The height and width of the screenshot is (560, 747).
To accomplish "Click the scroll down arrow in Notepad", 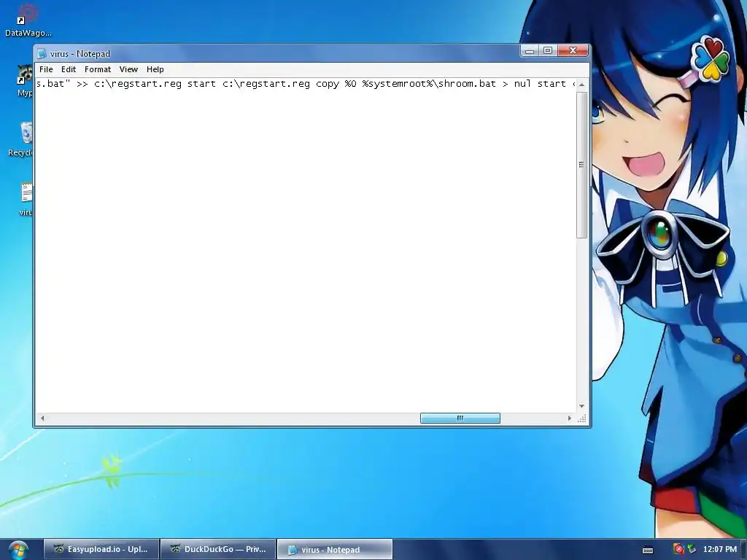I will pos(581,406).
